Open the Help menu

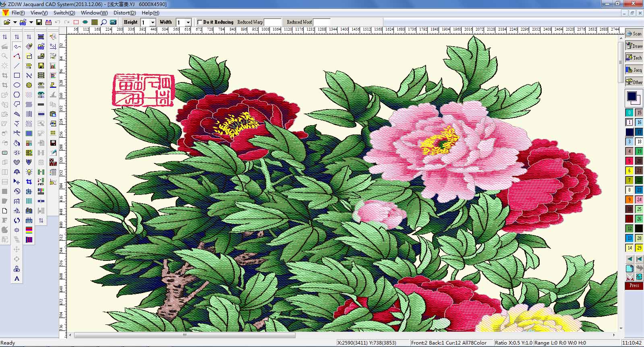click(x=150, y=13)
